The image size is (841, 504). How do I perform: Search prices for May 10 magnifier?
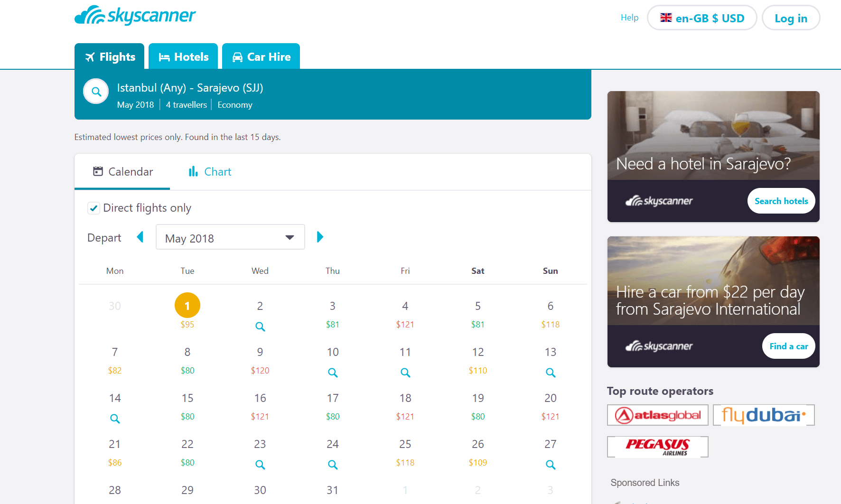[333, 373]
